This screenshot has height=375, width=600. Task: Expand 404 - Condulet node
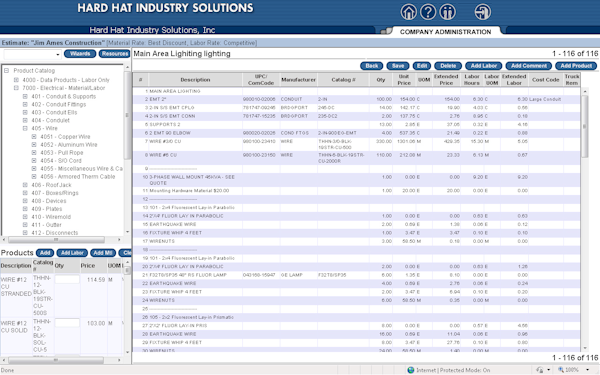tap(25, 120)
